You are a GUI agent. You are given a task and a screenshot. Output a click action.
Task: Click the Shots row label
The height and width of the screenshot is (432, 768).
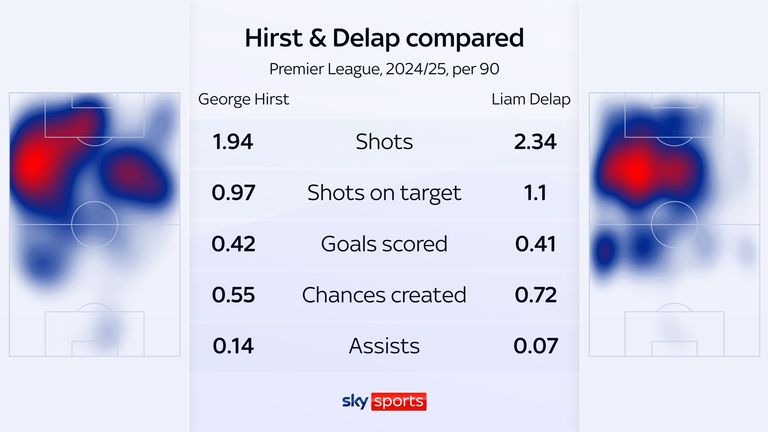coord(384,141)
